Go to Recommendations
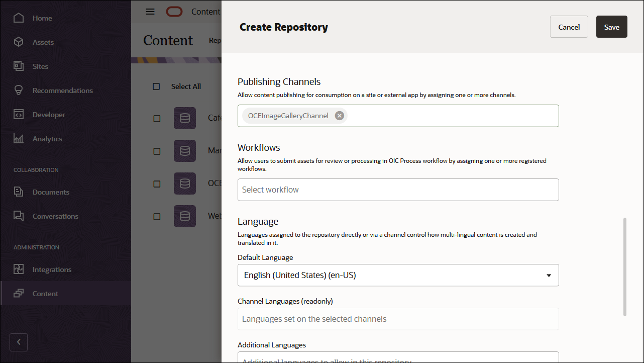 click(x=62, y=90)
